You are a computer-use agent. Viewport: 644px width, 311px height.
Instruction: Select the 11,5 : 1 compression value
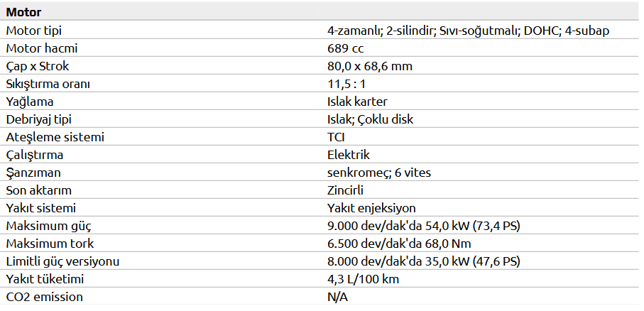(x=346, y=84)
